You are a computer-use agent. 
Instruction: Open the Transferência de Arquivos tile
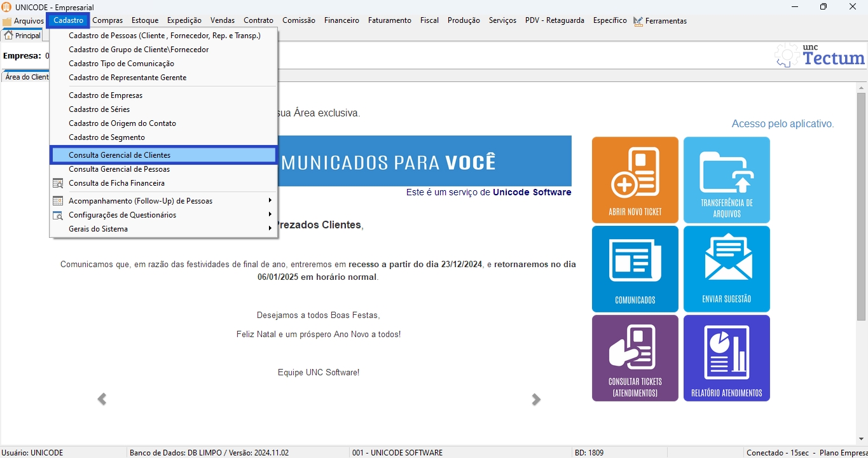(x=726, y=180)
